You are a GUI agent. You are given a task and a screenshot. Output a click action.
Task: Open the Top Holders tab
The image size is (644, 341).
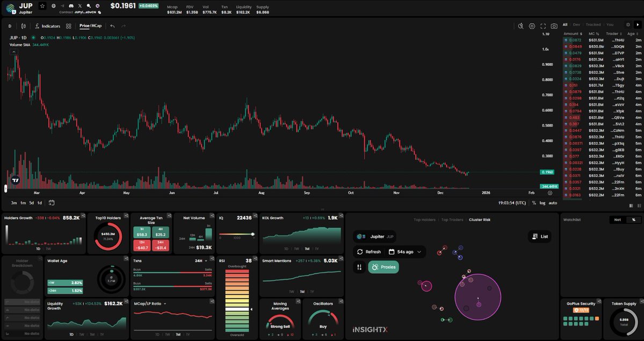424,219
